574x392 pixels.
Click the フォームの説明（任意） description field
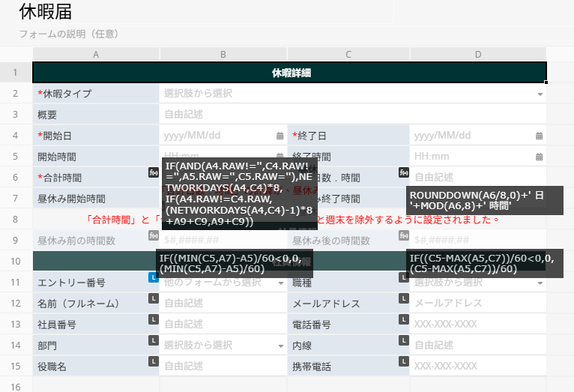[x=69, y=34]
